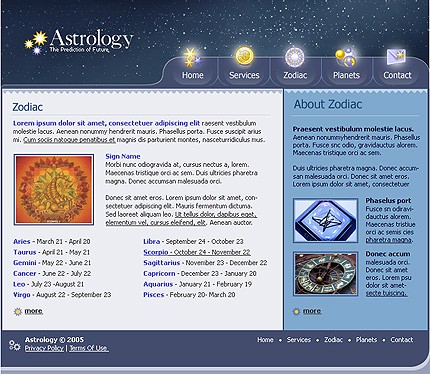Click Zodiac in the footer menu
430x374 pixels.
pos(333,340)
